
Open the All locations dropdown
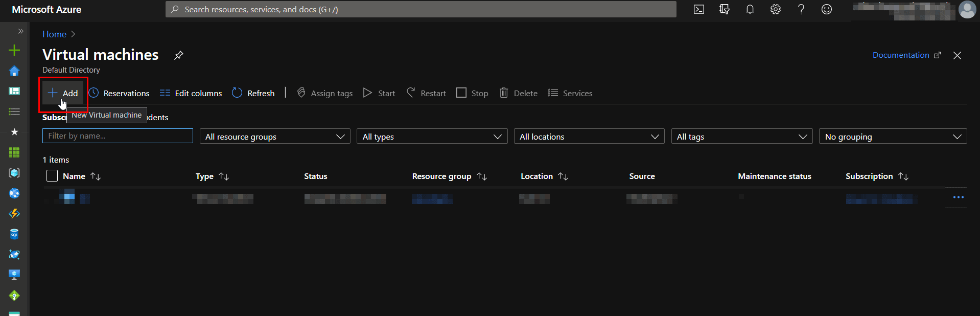pyautogui.click(x=589, y=137)
